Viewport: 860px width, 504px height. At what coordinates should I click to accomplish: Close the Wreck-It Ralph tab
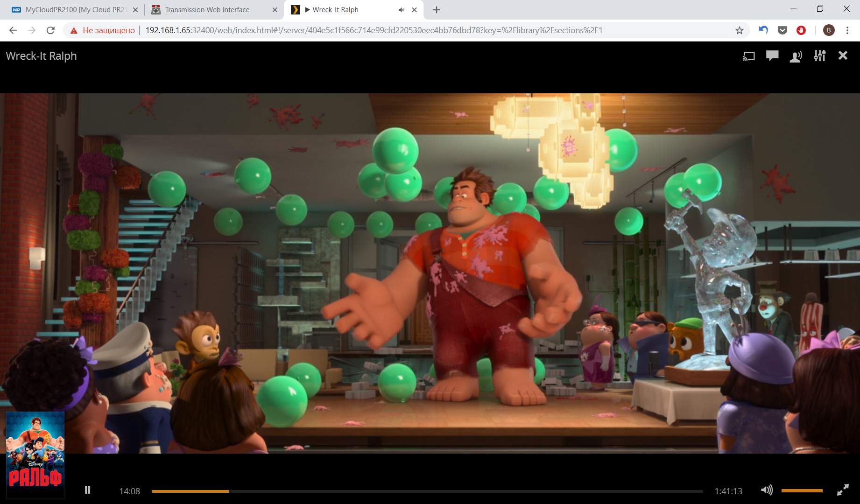coord(414,10)
